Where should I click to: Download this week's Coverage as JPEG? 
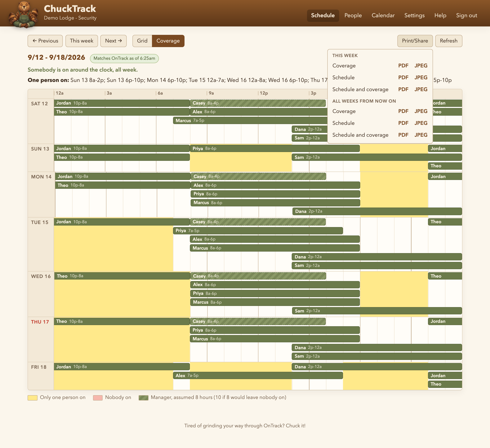[x=421, y=66]
